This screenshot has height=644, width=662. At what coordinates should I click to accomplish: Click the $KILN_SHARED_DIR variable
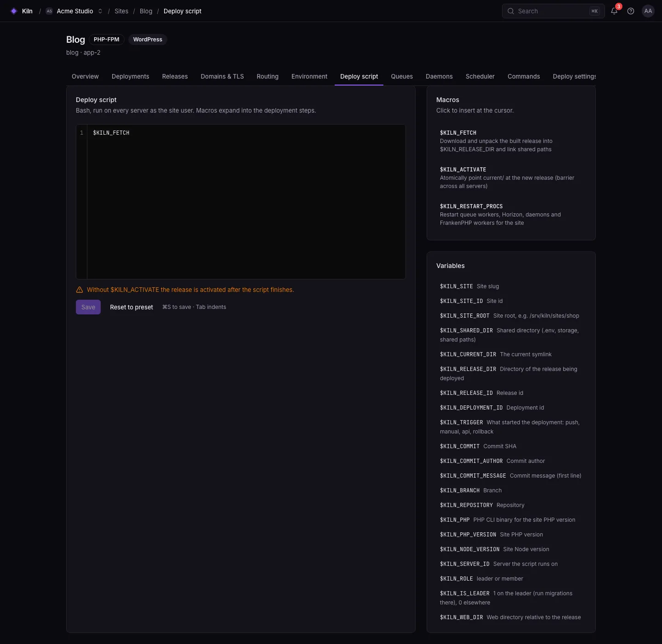[511, 335]
